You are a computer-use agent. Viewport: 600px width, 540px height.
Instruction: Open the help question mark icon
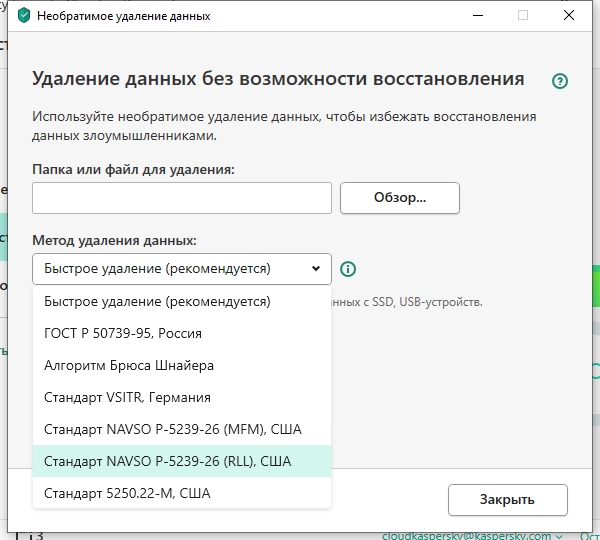pyautogui.click(x=559, y=81)
